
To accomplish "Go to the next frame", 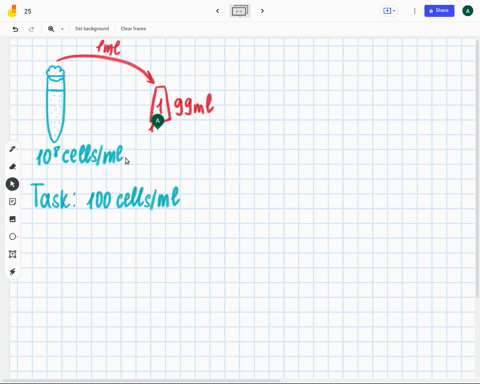I will (262, 11).
